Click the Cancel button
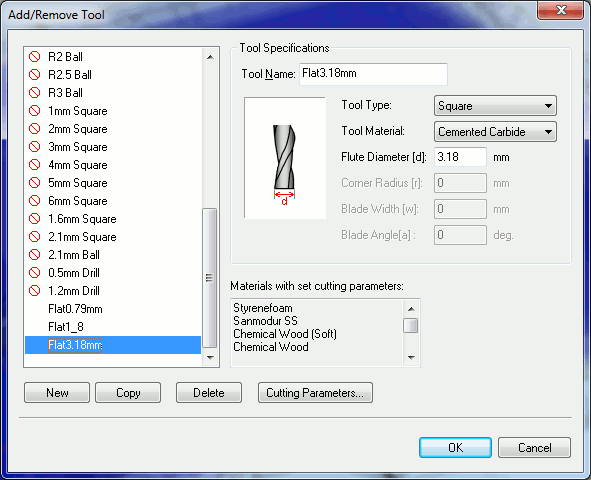The image size is (591, 480). [x=534, y=448]
